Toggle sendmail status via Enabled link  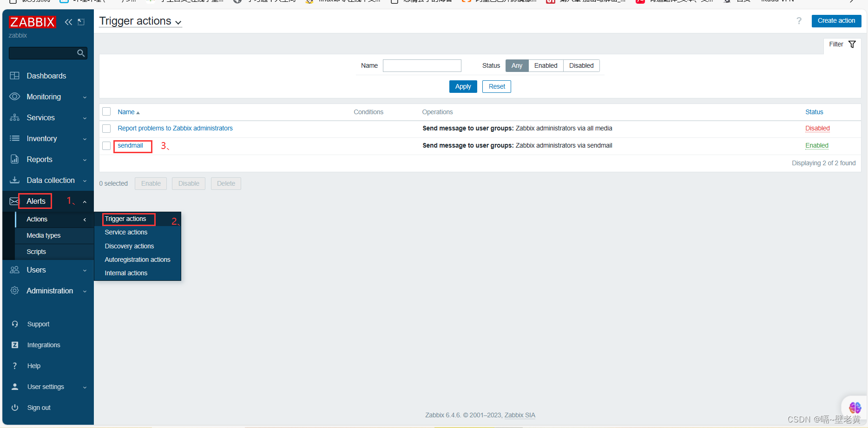pos(817,145)
